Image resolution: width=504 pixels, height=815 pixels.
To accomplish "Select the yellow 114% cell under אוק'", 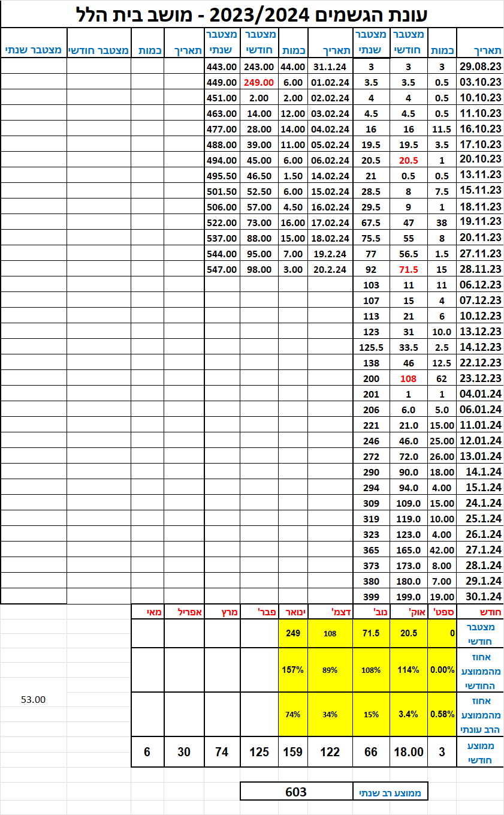I will coord(408,670).
